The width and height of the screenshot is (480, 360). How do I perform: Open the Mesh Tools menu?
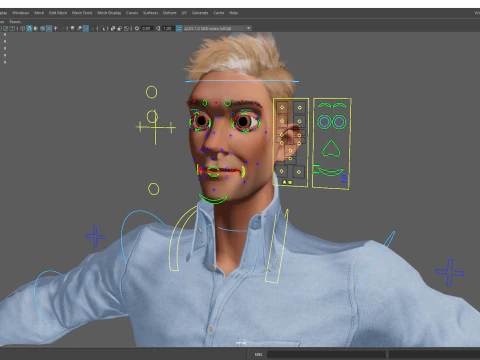pyautogui.click(x=82, y=13)
